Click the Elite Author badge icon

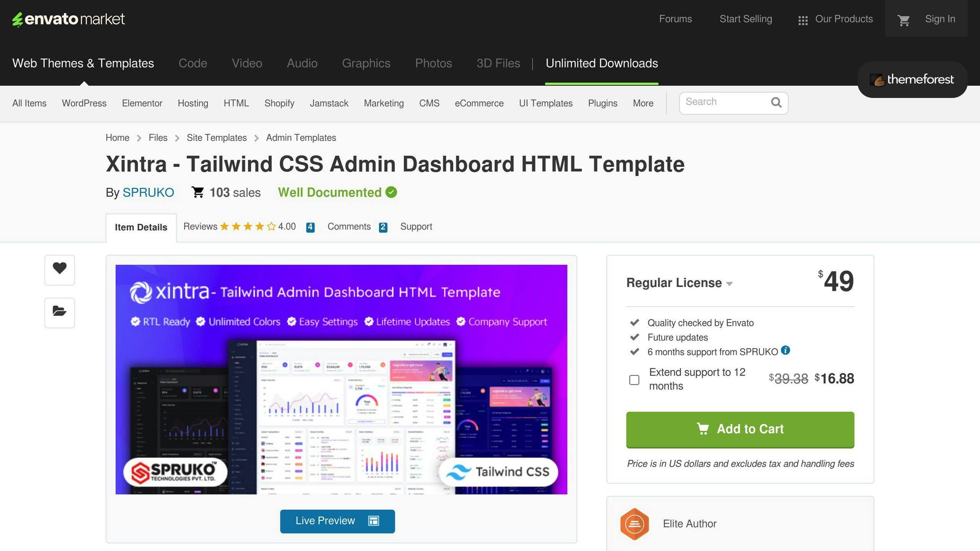click(635, 524)
